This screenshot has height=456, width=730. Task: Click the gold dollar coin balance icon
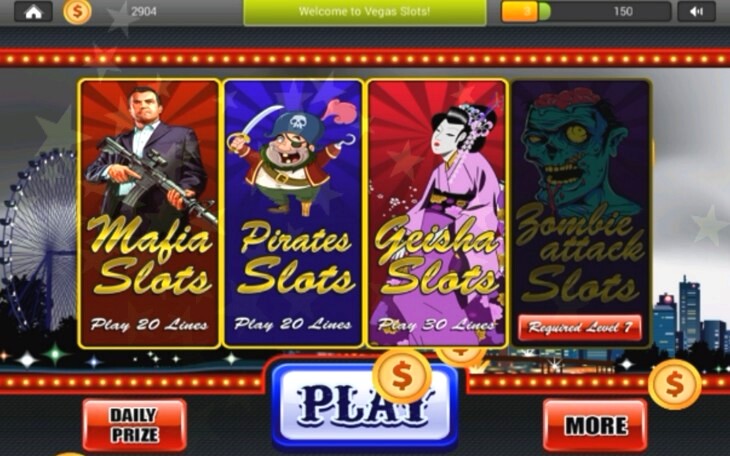click(77, 12)
